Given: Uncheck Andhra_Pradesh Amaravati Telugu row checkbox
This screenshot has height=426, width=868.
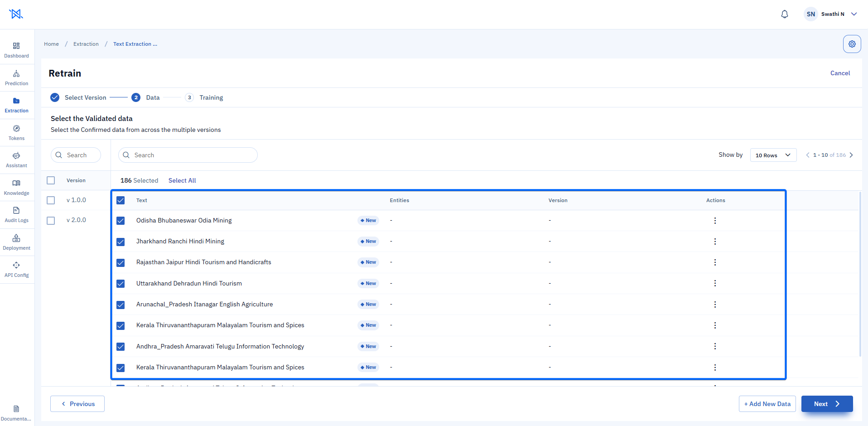Looking at the screenshot, I should pos(121,347).
